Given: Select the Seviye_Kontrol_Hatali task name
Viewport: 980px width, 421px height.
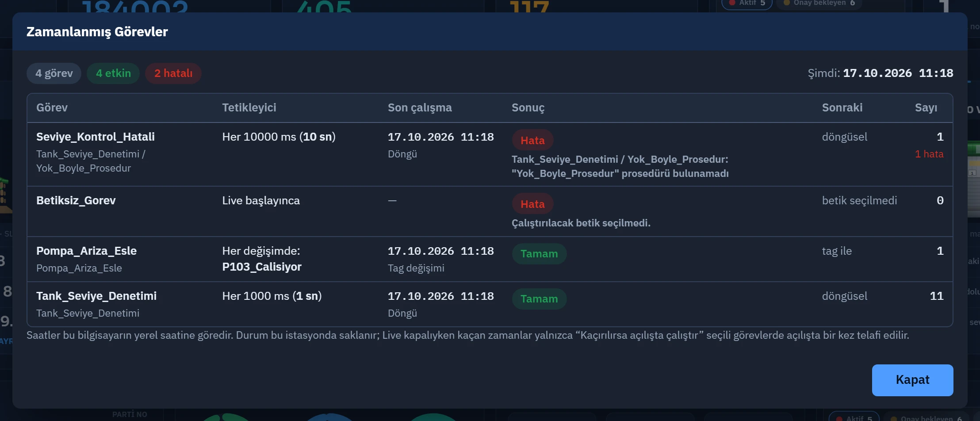Looking at the screenshot, I should click(x=96, y=137).
